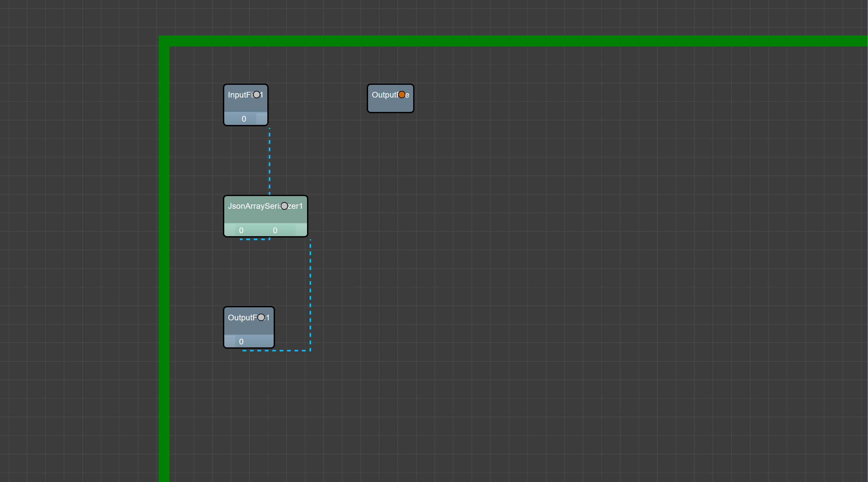Expand the port counter labeled 0 on InputFile1
The image size is (868, 482).
[243, 119]
